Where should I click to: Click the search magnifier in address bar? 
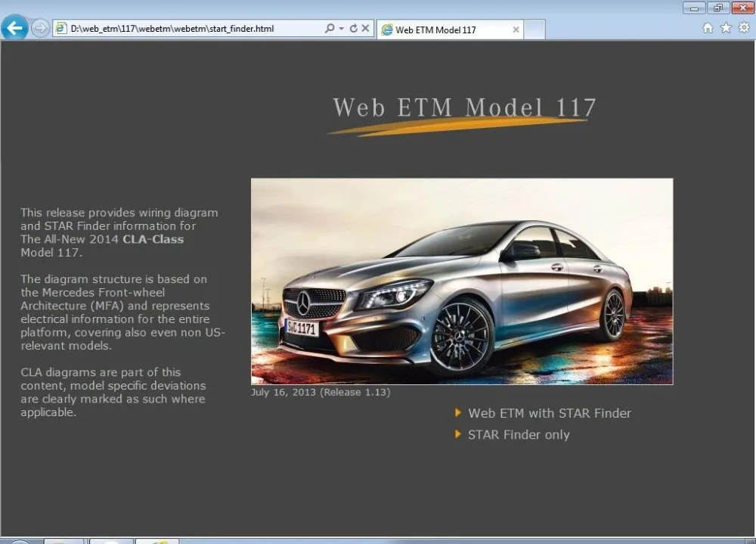[330, 29]
